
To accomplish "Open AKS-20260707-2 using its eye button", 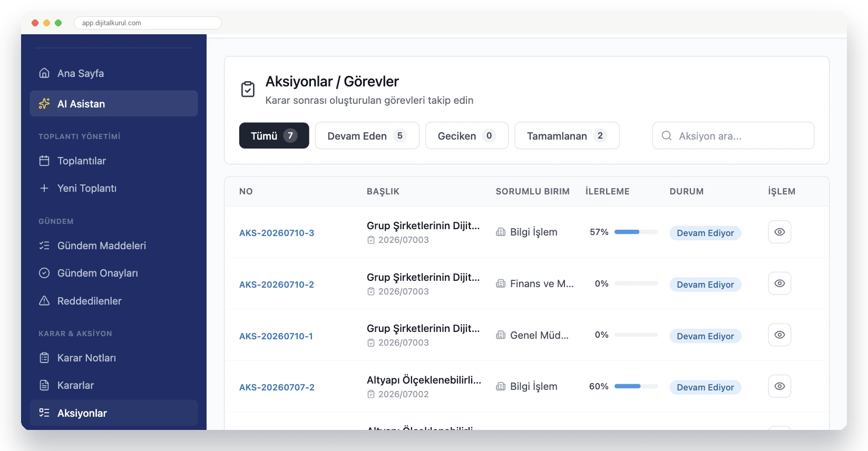I will 779,386.
